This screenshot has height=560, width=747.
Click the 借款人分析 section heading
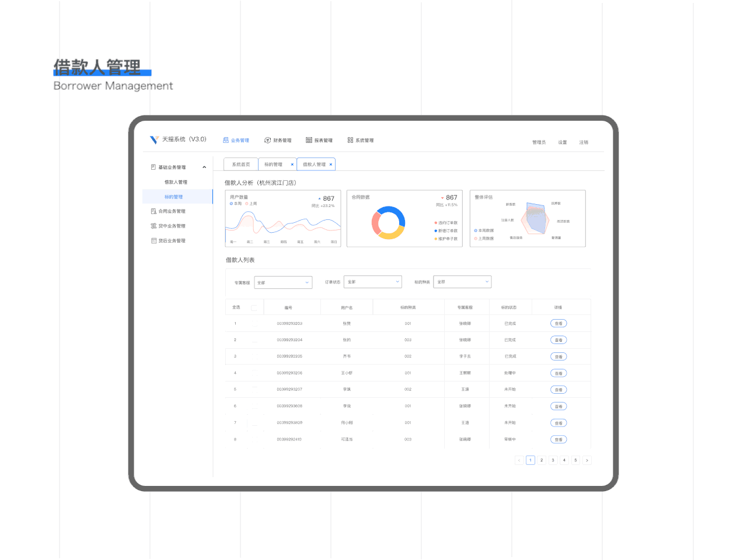[x=260, y=183]
